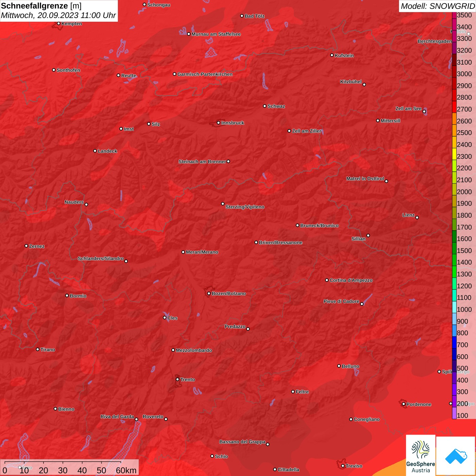Click the Trento city marker

pos(177,379)
